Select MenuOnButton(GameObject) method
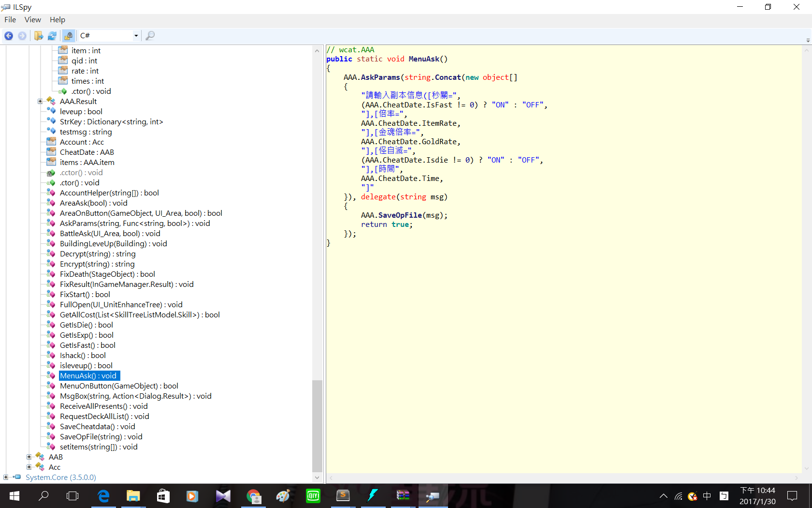The width and height of the screenshot is (812, 508). pos(119,386)
